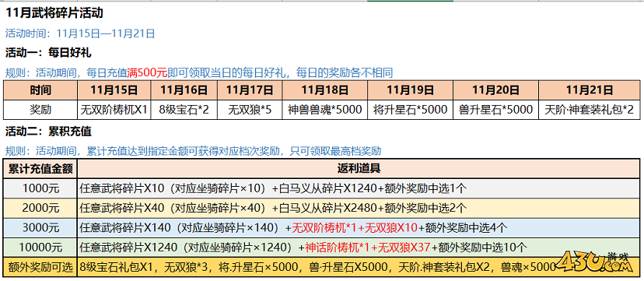
Task: Click the 8级宝石*2 reward cell
Action: point(184,110)
